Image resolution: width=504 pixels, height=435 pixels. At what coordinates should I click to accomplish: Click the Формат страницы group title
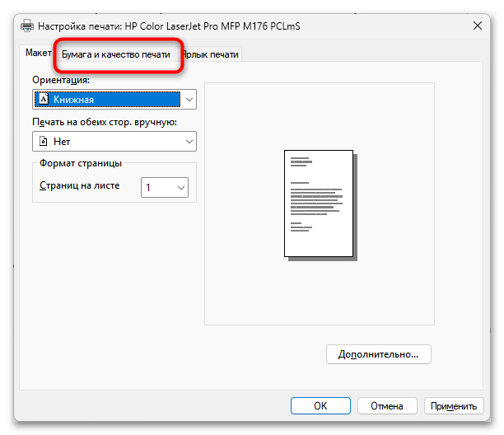click(81, 163)
